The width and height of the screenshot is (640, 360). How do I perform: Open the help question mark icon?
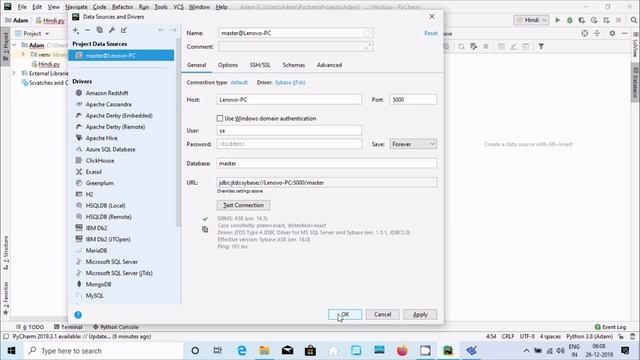pos(78,315)
